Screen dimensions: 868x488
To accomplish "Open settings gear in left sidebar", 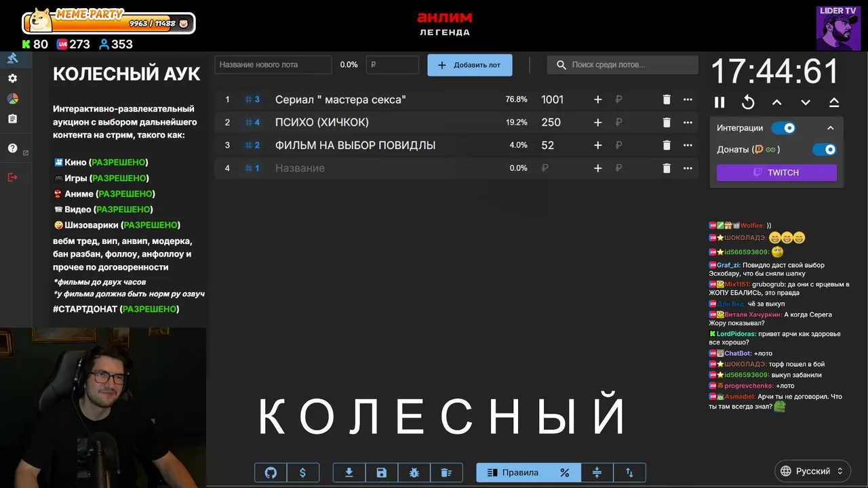I will click(x=12, y=79).
